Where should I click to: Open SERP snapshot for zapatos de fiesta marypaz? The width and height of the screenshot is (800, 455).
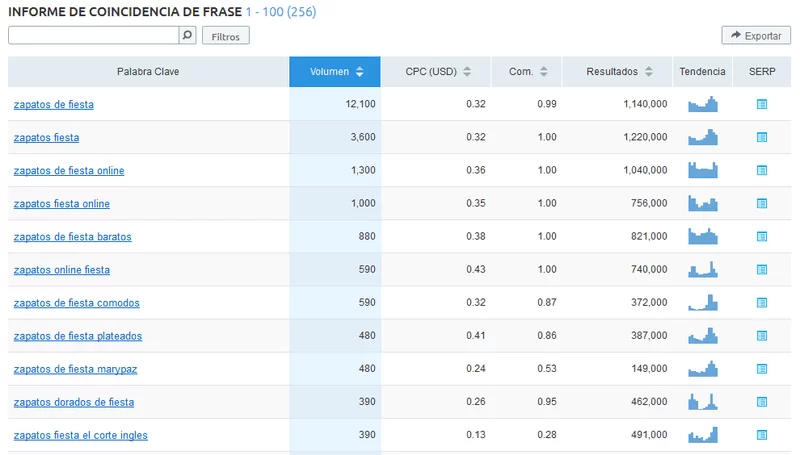762,369
